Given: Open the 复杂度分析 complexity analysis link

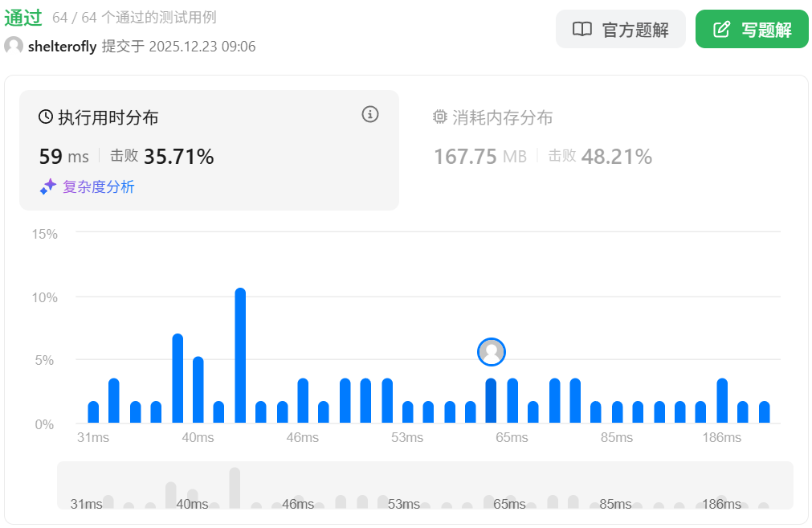Looking at the screenshot, I should 98,187.
